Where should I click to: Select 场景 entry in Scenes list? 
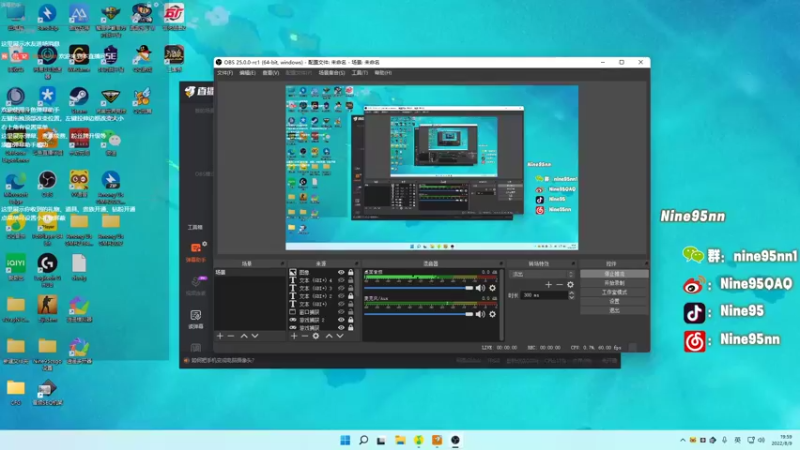[249, 272]
